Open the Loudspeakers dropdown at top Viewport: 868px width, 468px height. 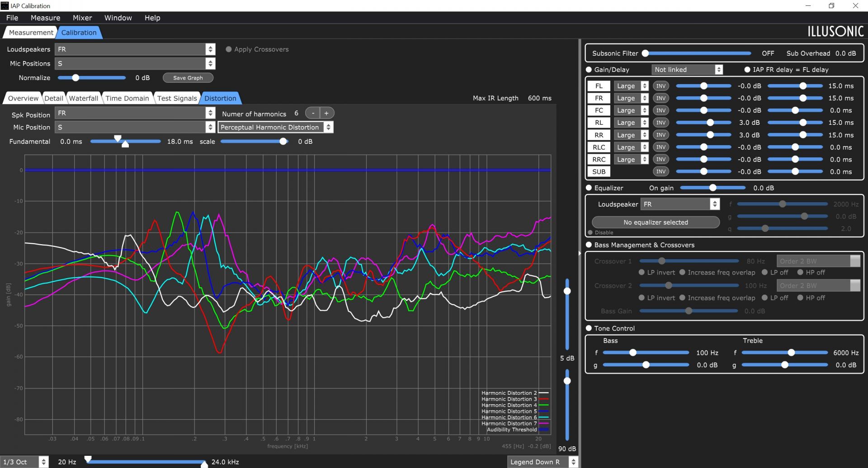pyautogui.click(x=135, y=49)
